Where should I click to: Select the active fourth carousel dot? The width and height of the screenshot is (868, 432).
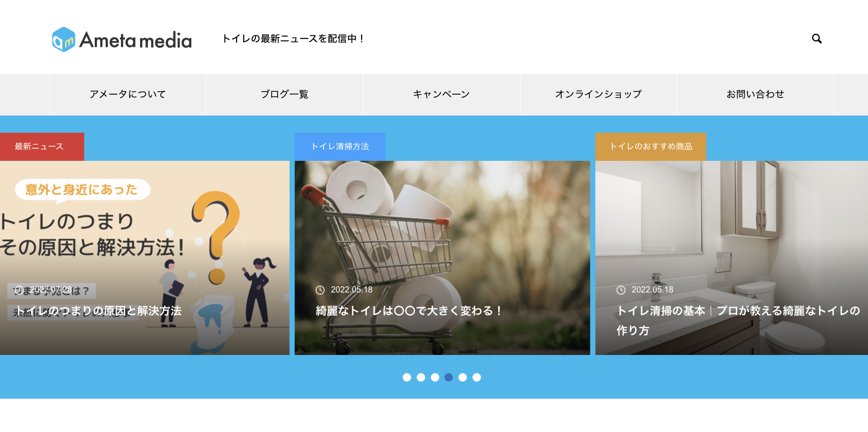pyautogui.click(x=449, y=377)
